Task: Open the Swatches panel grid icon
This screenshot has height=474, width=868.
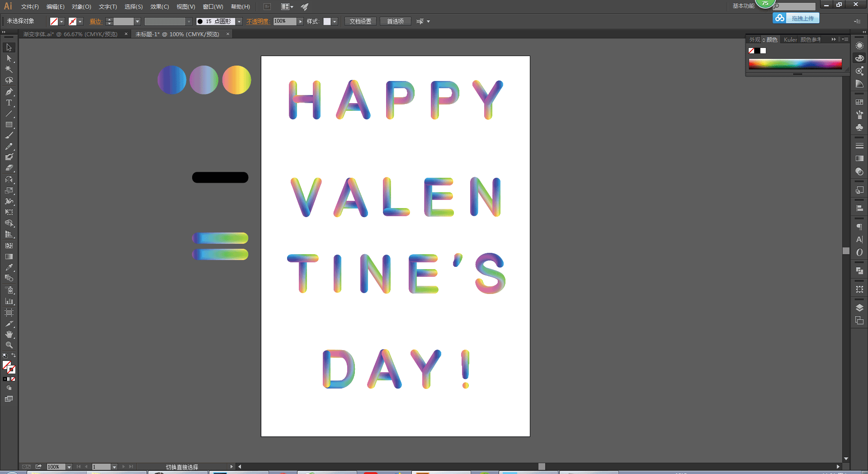Action: point(859,102)
